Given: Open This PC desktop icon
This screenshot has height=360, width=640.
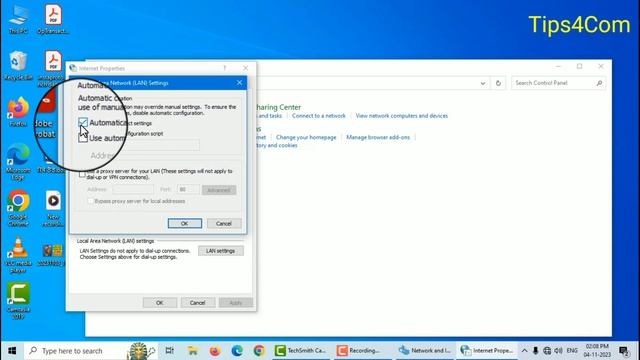Looking at the screenshot, I should [18, 20].
